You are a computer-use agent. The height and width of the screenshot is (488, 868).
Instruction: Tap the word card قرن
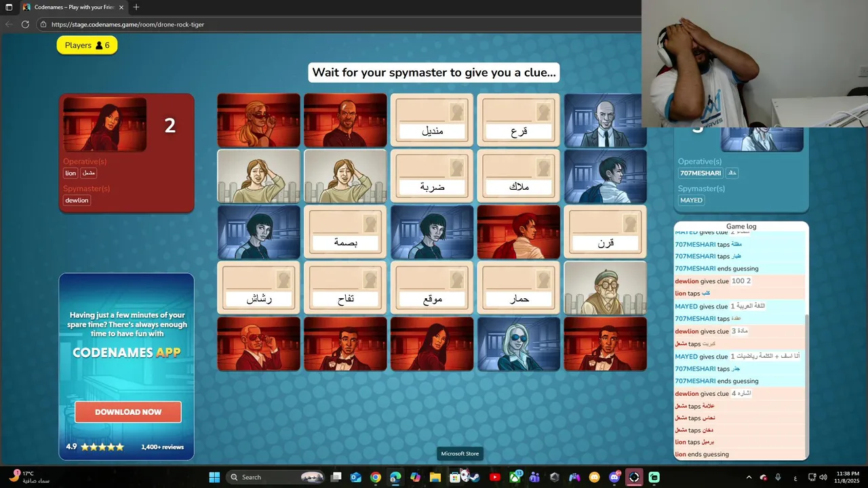[x=606, y=232]
